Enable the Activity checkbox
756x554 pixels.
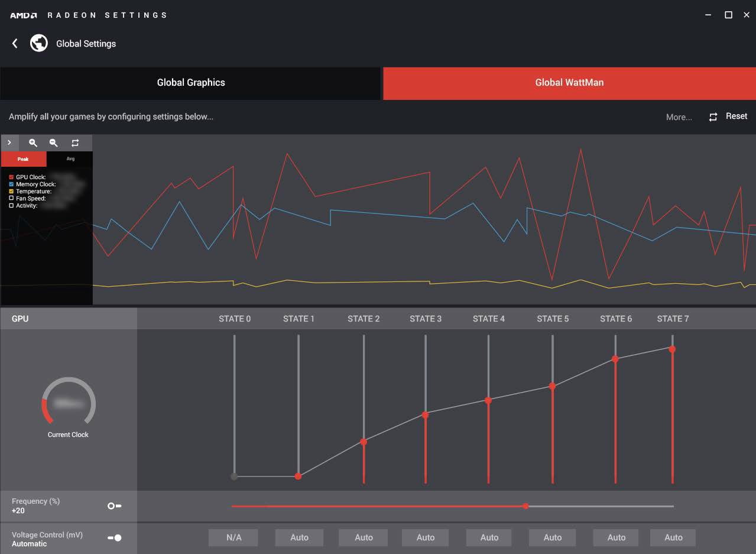(x=11, y=206)
